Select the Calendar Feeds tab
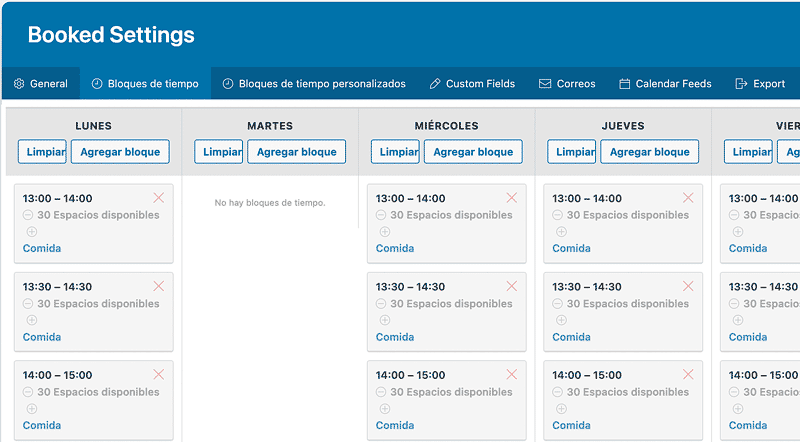Image resolution: width=800 pixels, height=442 pixels. 665,84
